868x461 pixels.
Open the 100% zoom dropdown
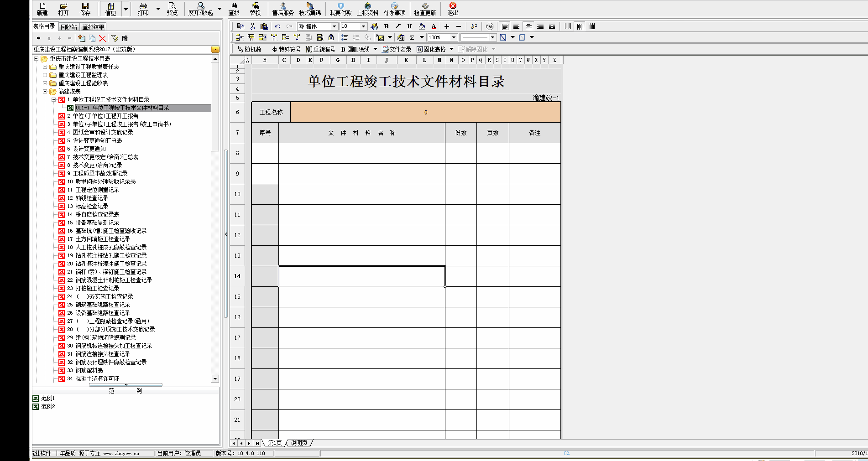click(x=454, y=37)
